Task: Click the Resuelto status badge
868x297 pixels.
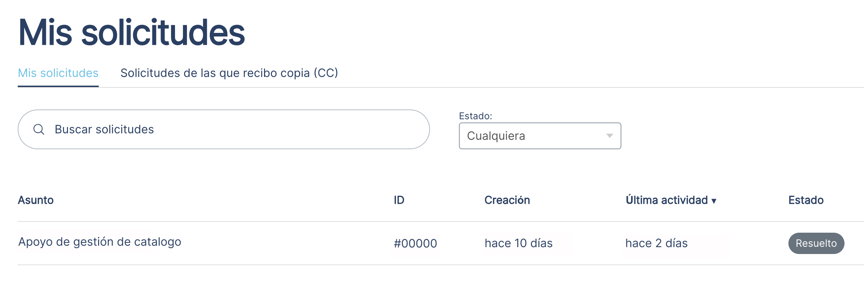Action: click(816, 243)
